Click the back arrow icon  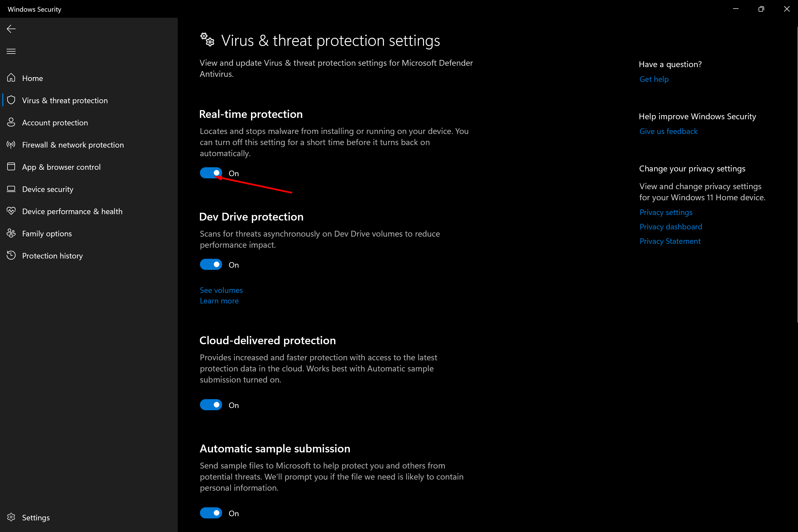pos(11,29)
